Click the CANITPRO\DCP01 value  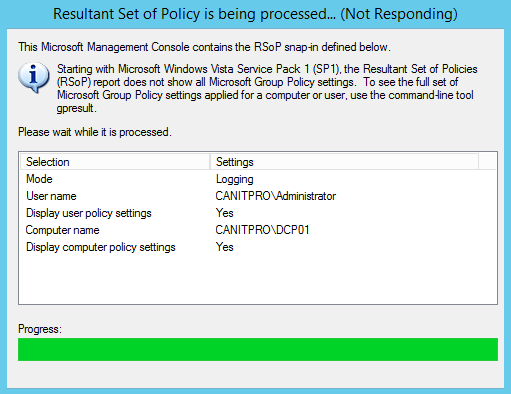[262, 230]
